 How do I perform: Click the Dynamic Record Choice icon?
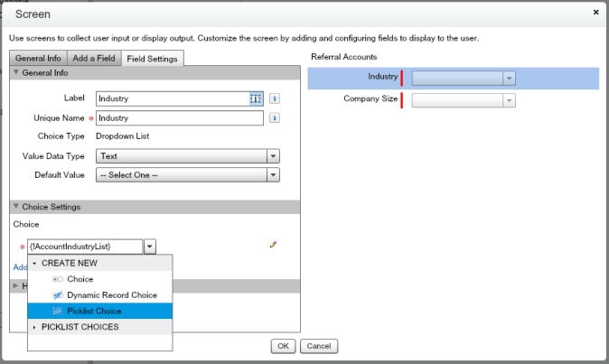click(58, 295)
